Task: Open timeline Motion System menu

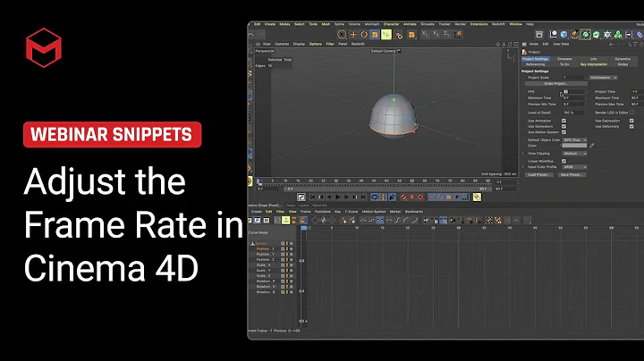Action: tap(373, 212)
